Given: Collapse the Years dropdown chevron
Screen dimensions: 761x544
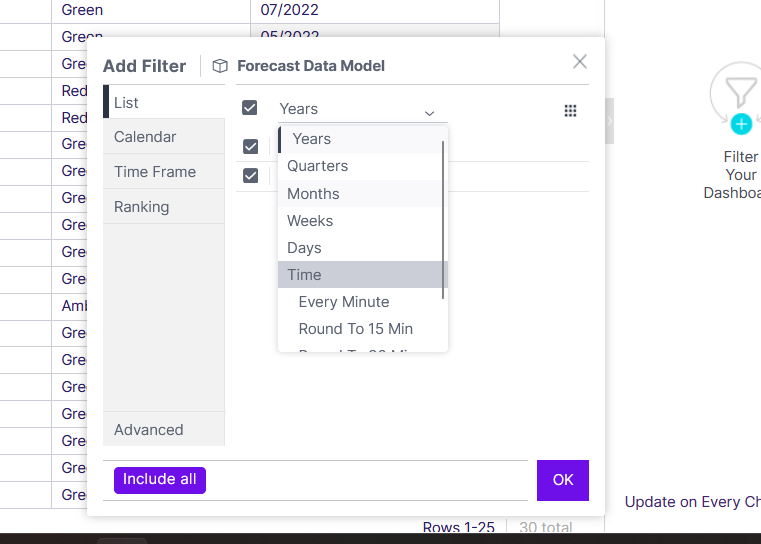Looking at the screenshot, I should [429, 114].
